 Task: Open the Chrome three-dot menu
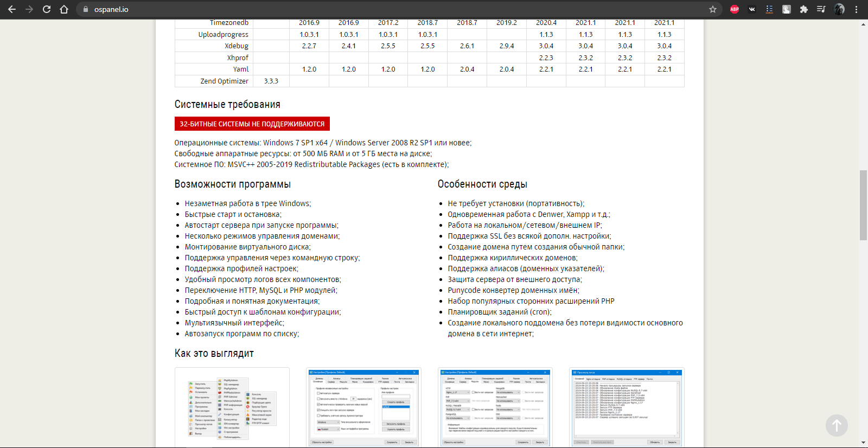point(857,9)
